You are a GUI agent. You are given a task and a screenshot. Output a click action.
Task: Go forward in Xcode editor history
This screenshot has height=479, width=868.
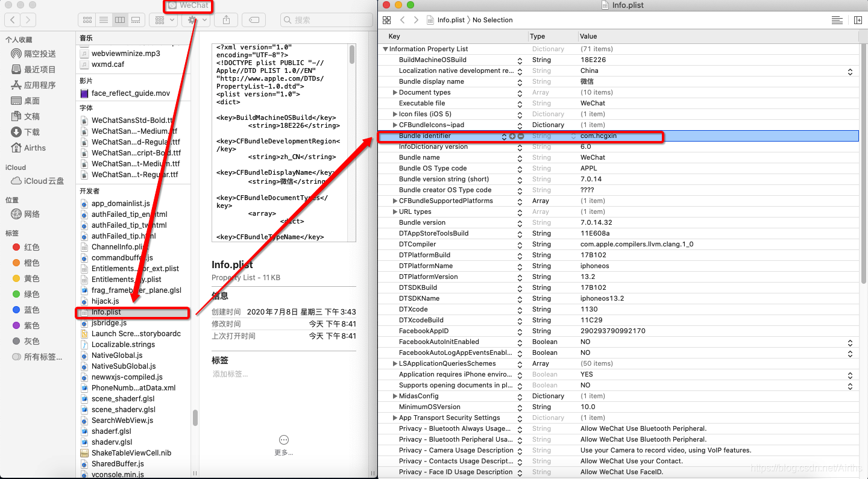coord(416,20)
